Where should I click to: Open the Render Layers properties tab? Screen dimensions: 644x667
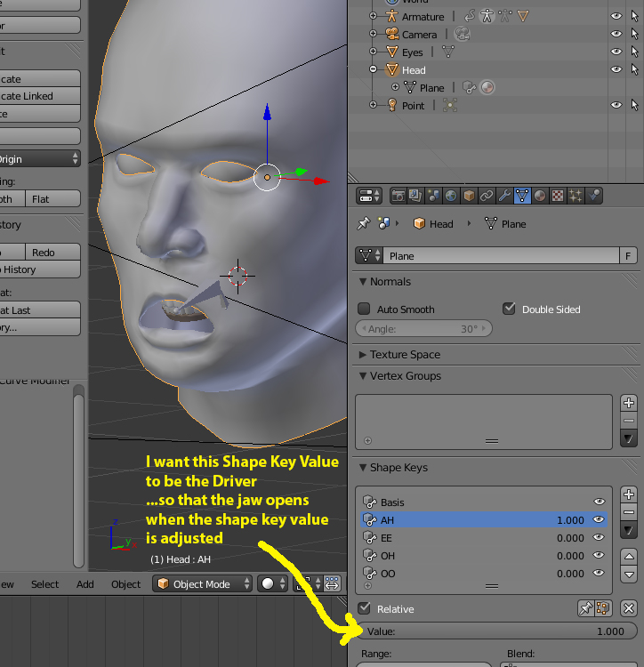(415, 196)
